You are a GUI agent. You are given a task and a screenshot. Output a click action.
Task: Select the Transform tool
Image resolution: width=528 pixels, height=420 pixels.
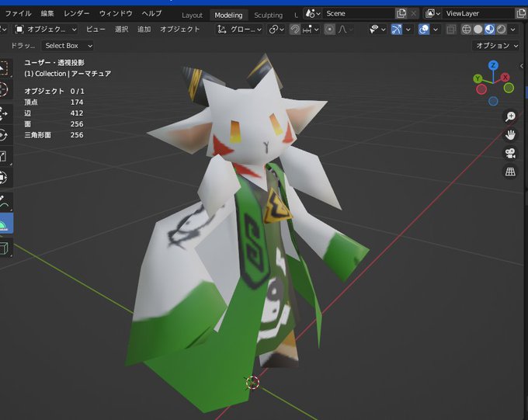(4, 178)
